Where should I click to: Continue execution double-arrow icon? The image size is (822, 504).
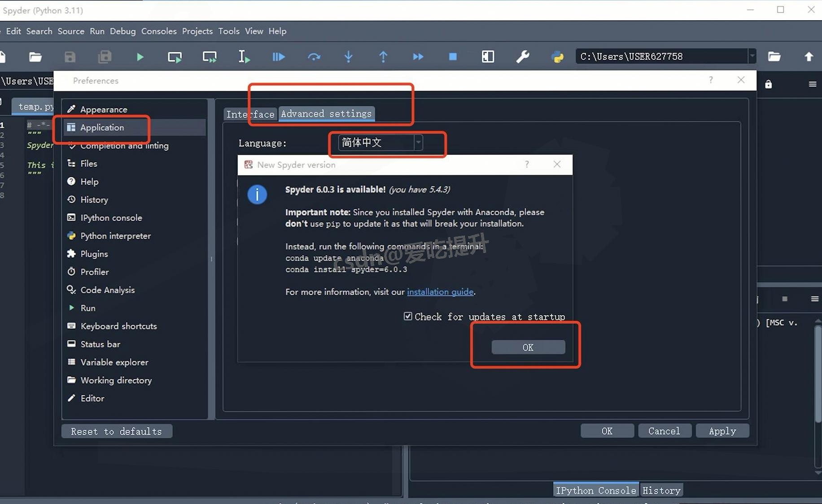(x=418, y=57)
